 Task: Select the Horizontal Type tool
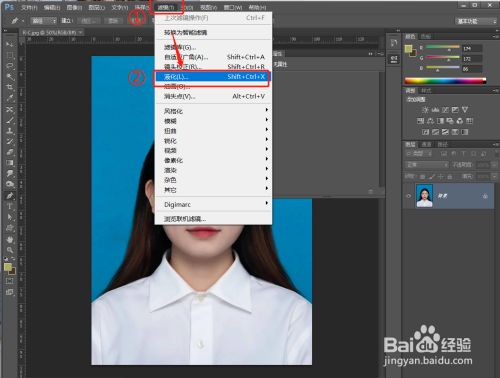[10, 206]
